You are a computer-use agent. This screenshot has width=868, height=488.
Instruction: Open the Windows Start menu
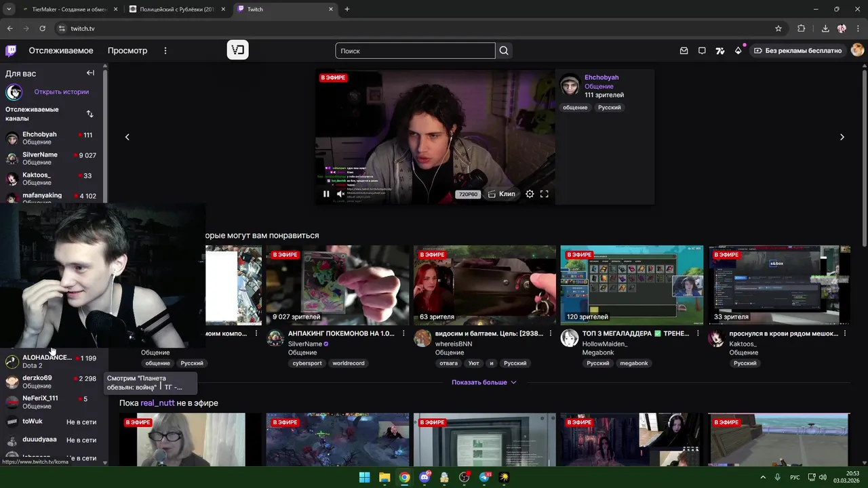click(364, 477)
